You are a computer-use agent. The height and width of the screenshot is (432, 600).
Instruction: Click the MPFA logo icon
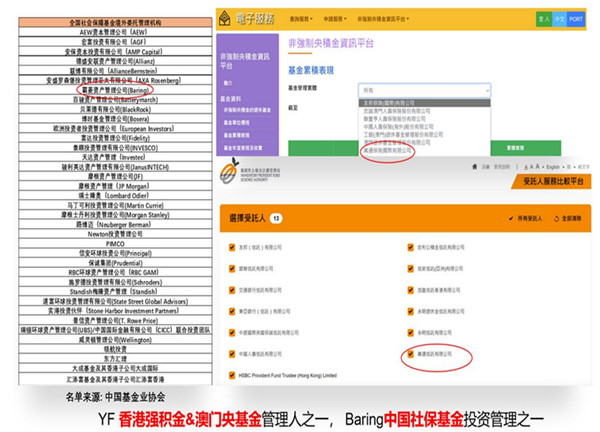click(229, 171)
